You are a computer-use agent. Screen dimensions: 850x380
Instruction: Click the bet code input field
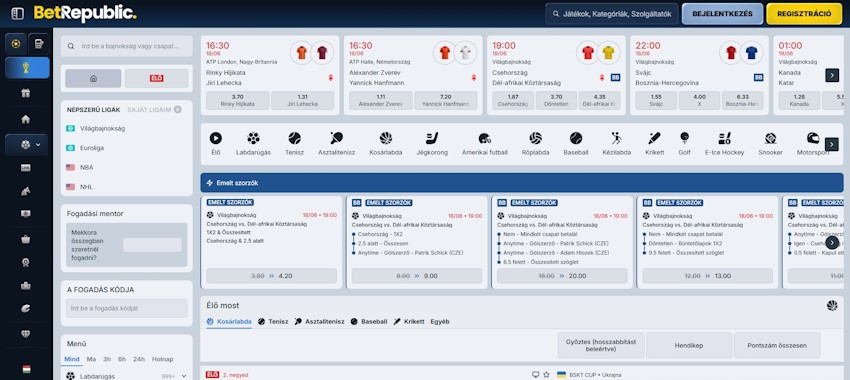(x=127, y=308)
